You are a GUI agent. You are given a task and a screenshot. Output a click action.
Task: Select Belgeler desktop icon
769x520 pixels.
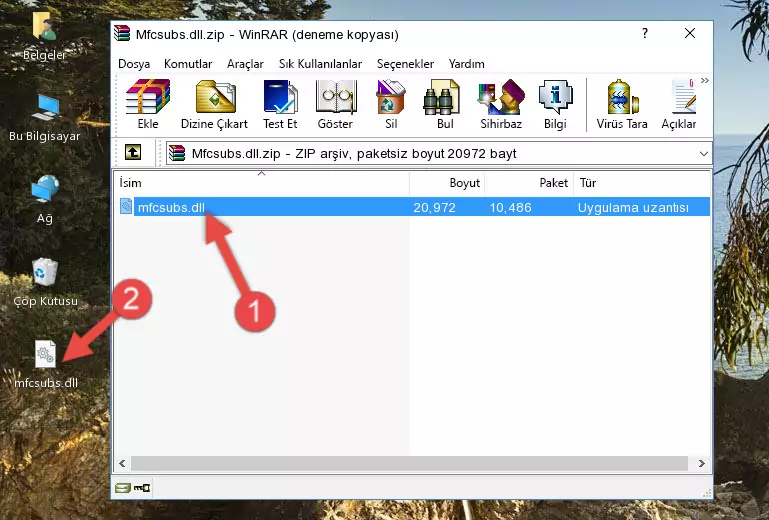pyautogui.click(x=44, y=36)
